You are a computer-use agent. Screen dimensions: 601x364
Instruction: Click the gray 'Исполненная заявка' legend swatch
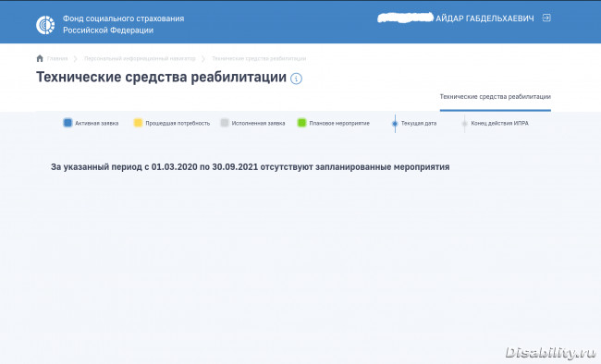pyautogui.click(x=225, y=123)
